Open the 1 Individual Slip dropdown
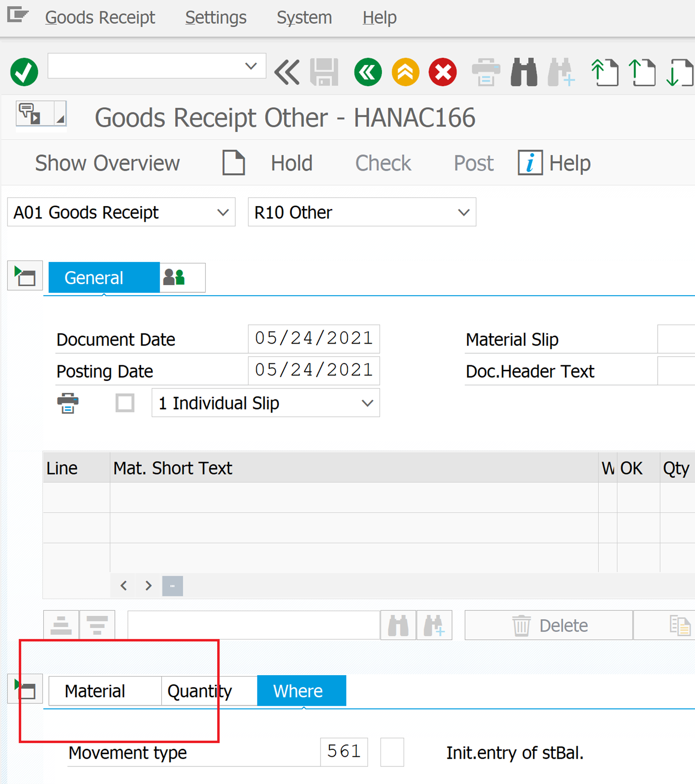The width and height of the screenshot is (695, 784). (265, 403)
